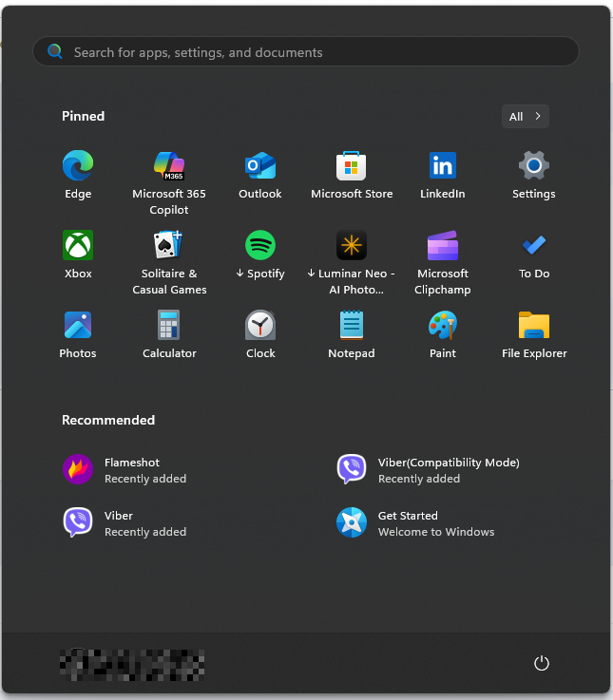Screen dimensions: 613x700
Task: Open Microsoft Store
Action: pos(352,176)
